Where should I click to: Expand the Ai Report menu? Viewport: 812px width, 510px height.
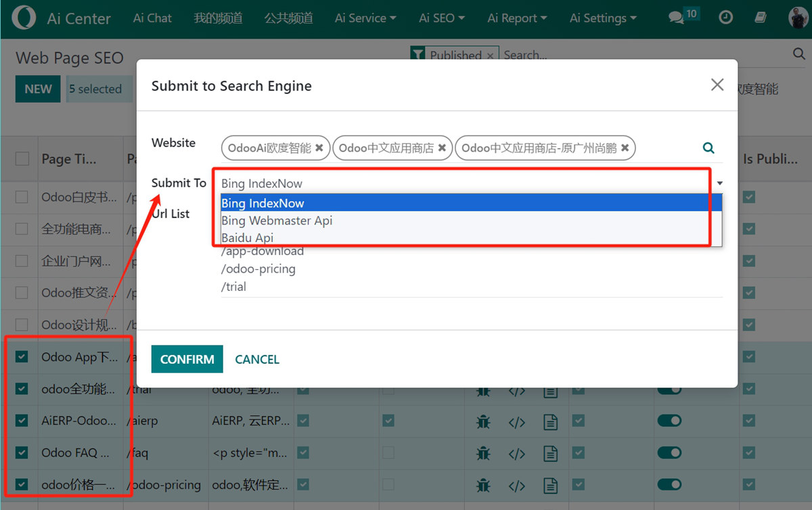tap(517, 18)
